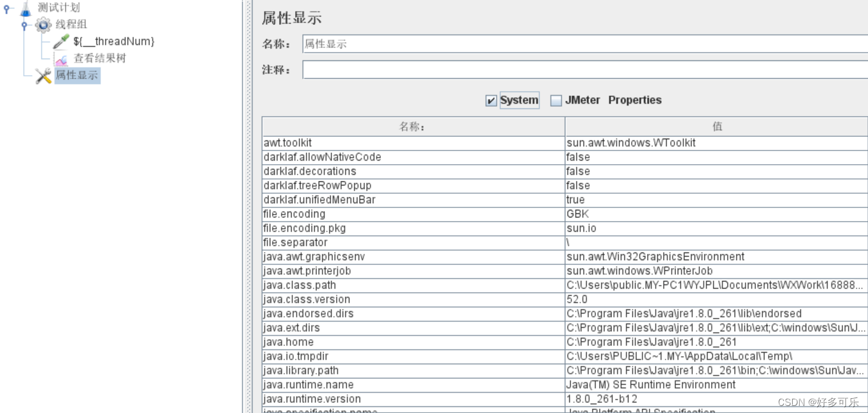This screenshot has height=413, width=868.
Task: Select the java.home property
Action: pyautogui.click(x=413, y=342)
